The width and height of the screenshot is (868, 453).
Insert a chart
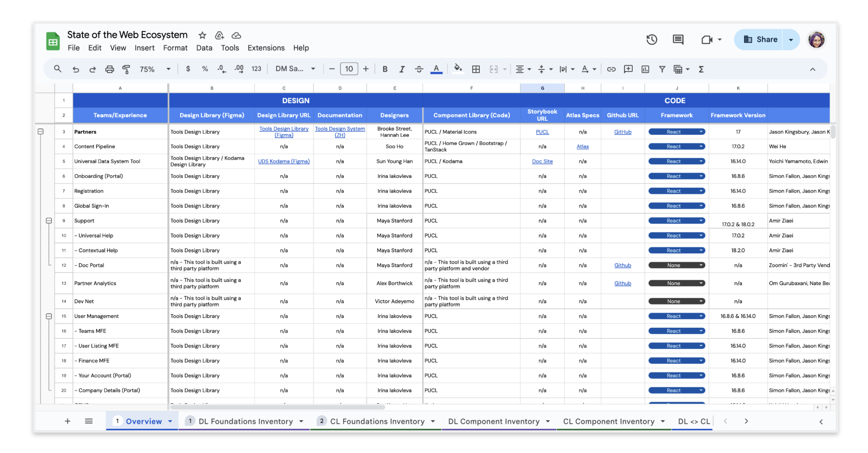pos(645,69)
